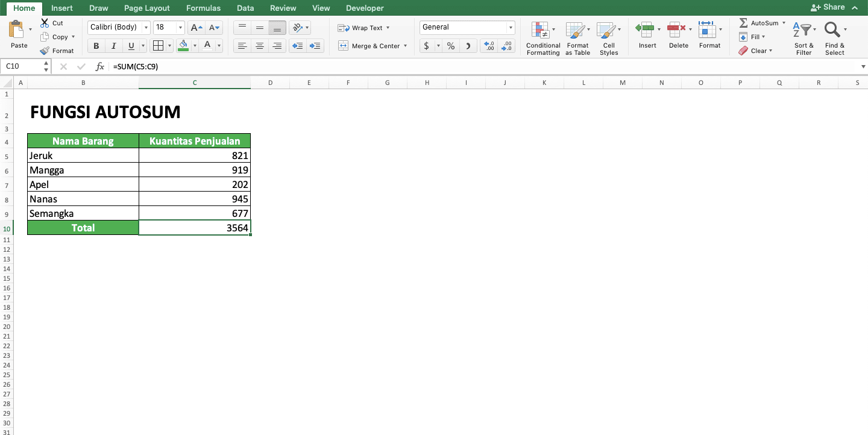Click the AutoSum sigma icon
The width and height of the screenshot is (868, 435).
click(x=743, y=23)
